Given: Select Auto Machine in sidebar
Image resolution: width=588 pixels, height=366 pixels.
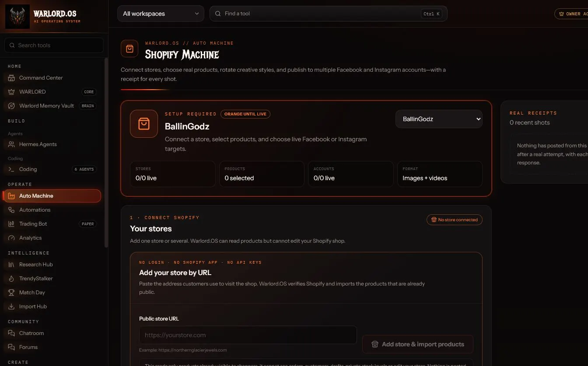Looking at the screenshot, I should [x=52, y=196].
